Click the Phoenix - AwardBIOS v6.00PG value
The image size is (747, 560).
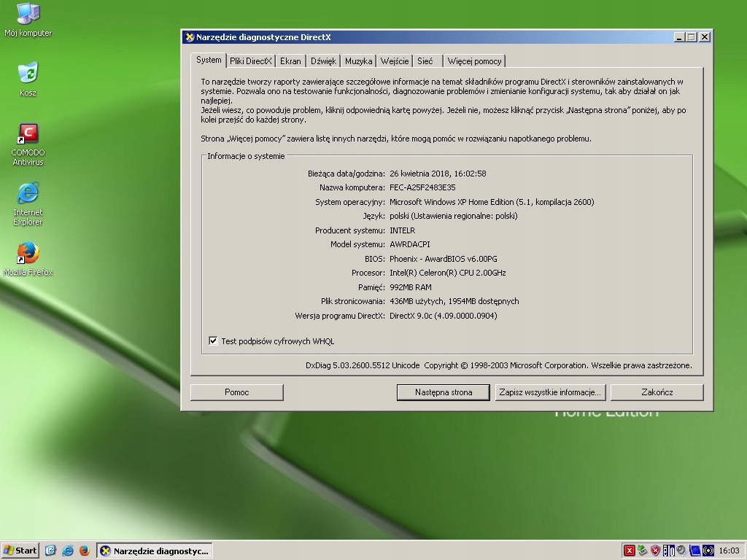point(443,259)
